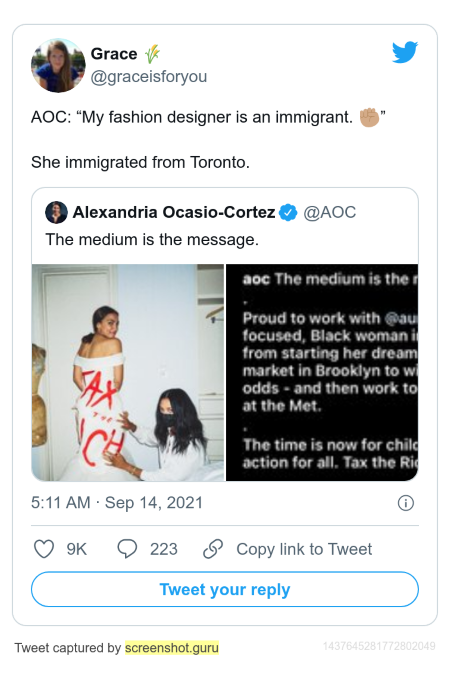
Task: Click the grain emoji beside Grace
Action: click(152, 54)
